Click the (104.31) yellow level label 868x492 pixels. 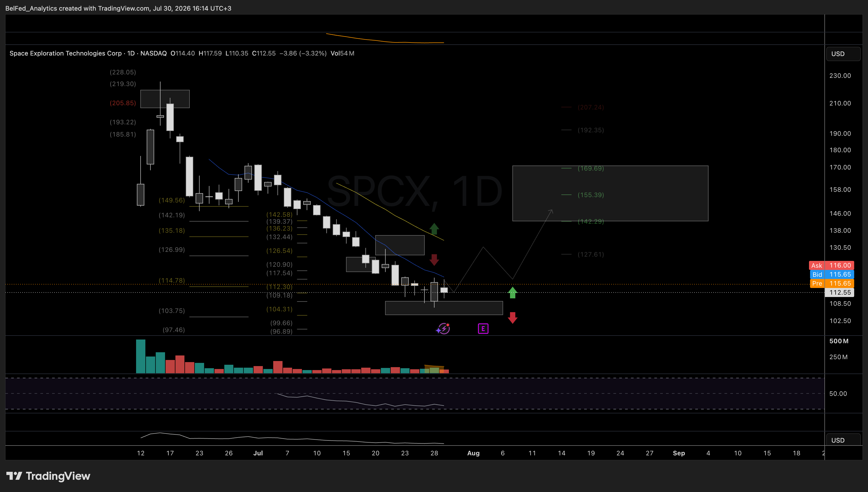[x=279, y=309]
